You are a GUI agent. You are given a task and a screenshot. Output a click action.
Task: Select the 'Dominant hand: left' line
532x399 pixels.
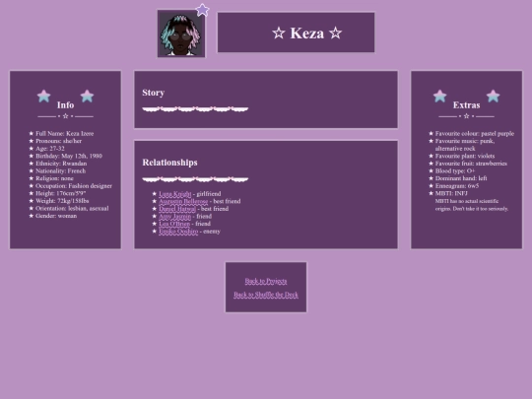(x=461, y=178)
